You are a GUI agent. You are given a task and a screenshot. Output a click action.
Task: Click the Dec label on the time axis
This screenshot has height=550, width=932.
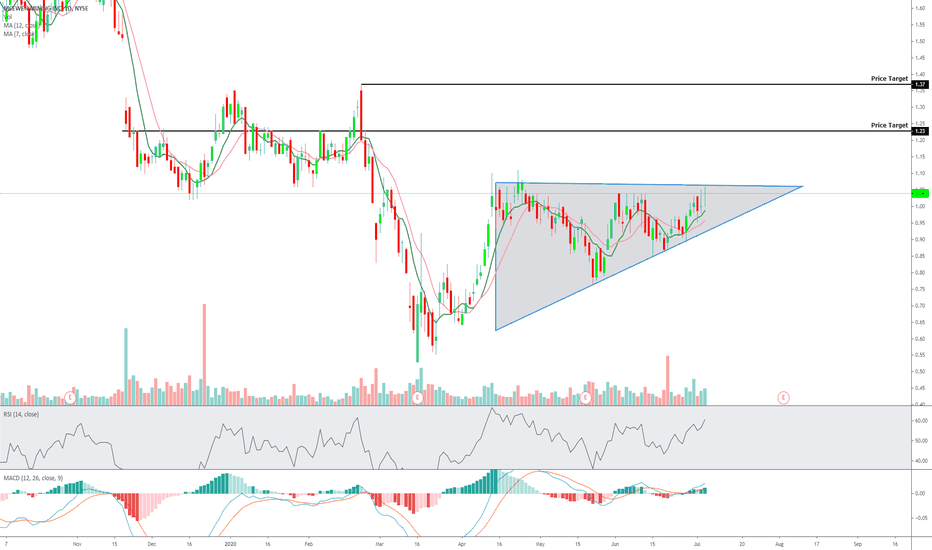tap(152, 543)
